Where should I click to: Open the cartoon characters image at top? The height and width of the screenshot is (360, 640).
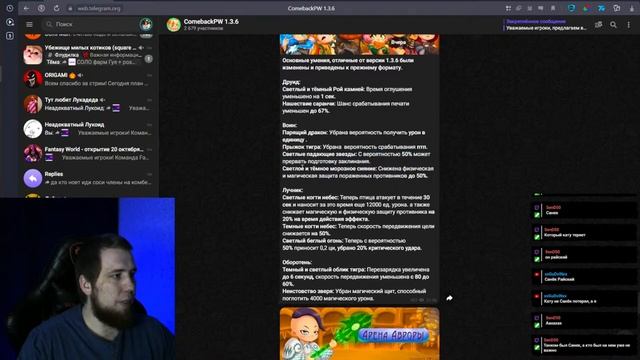click(x=359, y=44)
